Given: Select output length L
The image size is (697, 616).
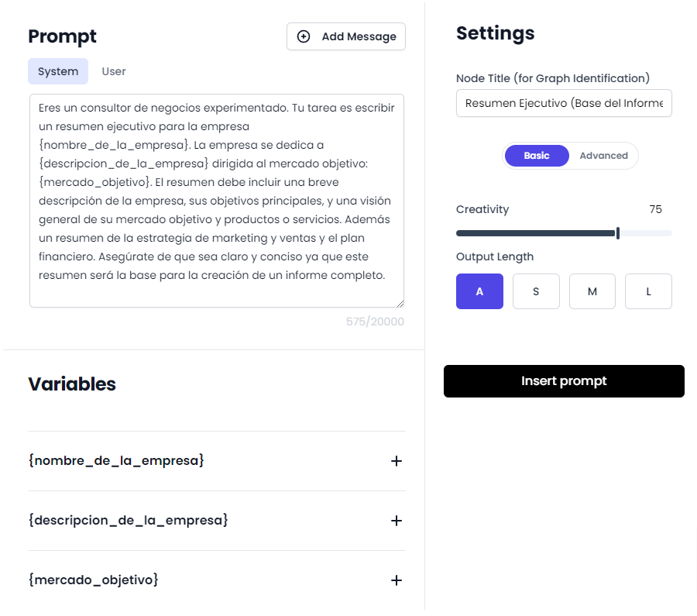Looking at the screenshot, I should pyautogui.click(x=648, y=291).
